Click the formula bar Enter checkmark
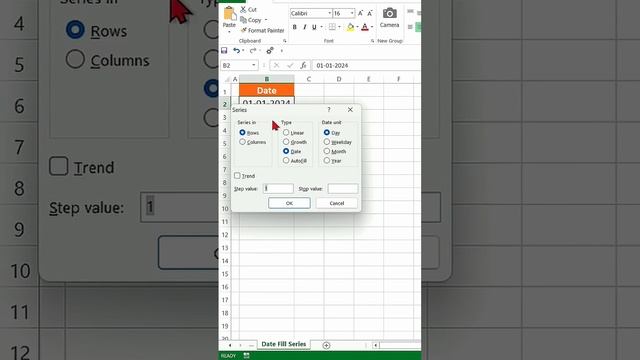The image size is (640, 360). pos(290,65)
